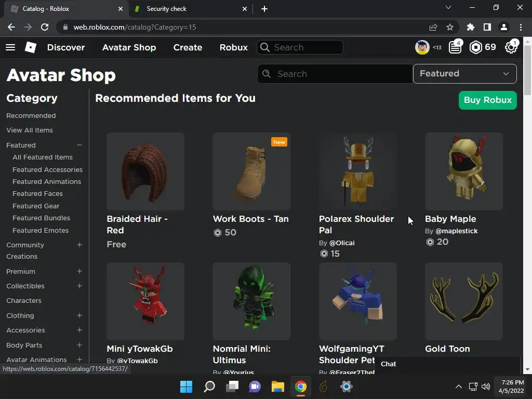Open the Gold Toon antlers thumbnail
The height and width of the screenshot is (399, 532).
(464, 301)
